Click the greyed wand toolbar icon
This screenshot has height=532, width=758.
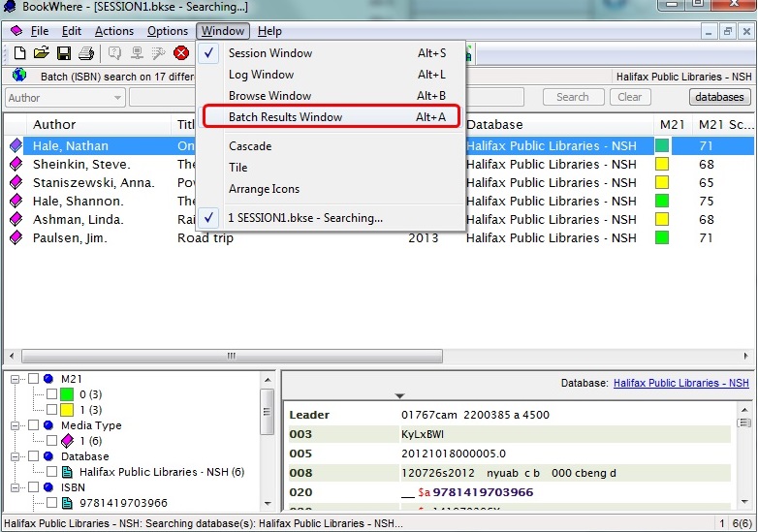pos(159,53)
